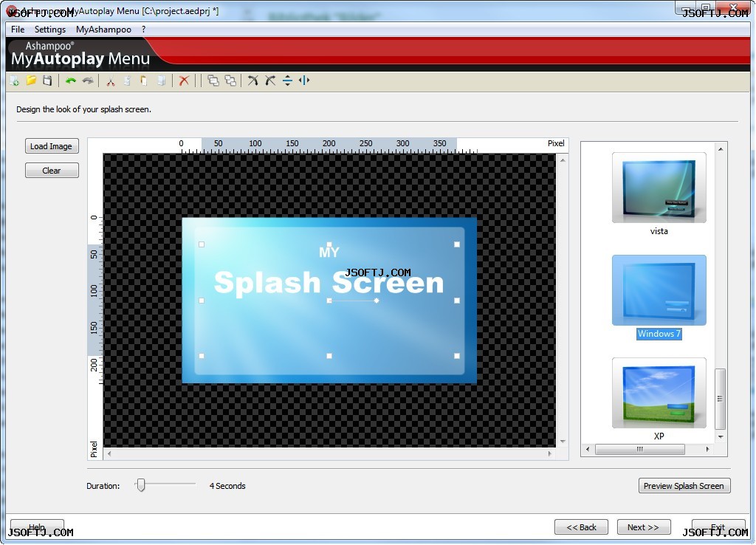Image resolution: width=756 pixels, height=545 pixels.
Task: Click the bottom-right selection handle on canvas
Action: coord(456,356)
